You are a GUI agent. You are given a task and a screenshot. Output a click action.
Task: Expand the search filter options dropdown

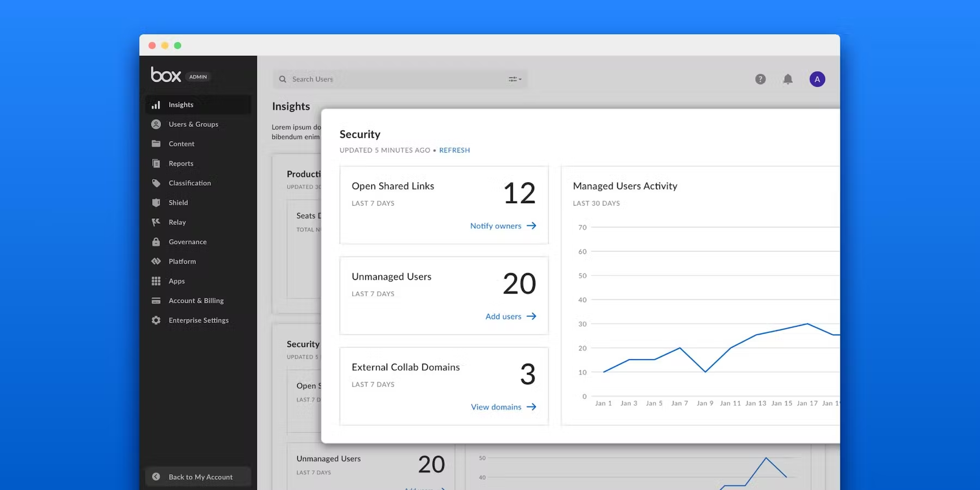pos(514,79)
